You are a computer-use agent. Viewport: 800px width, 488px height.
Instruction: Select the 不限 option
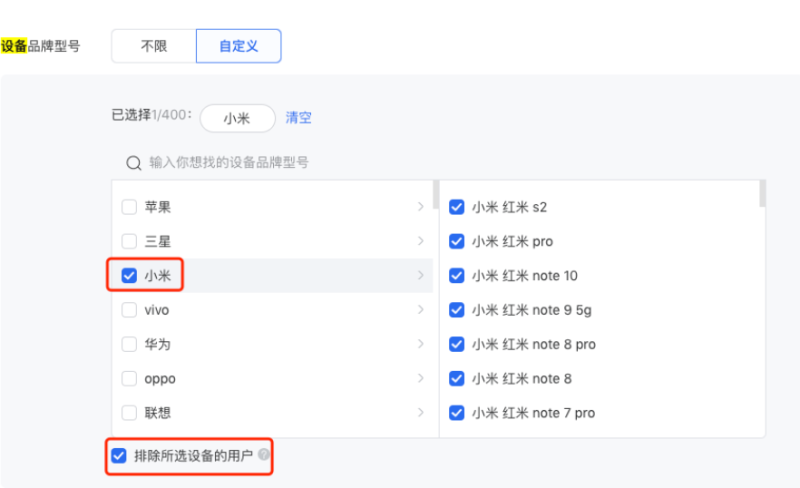coord(154,46)
